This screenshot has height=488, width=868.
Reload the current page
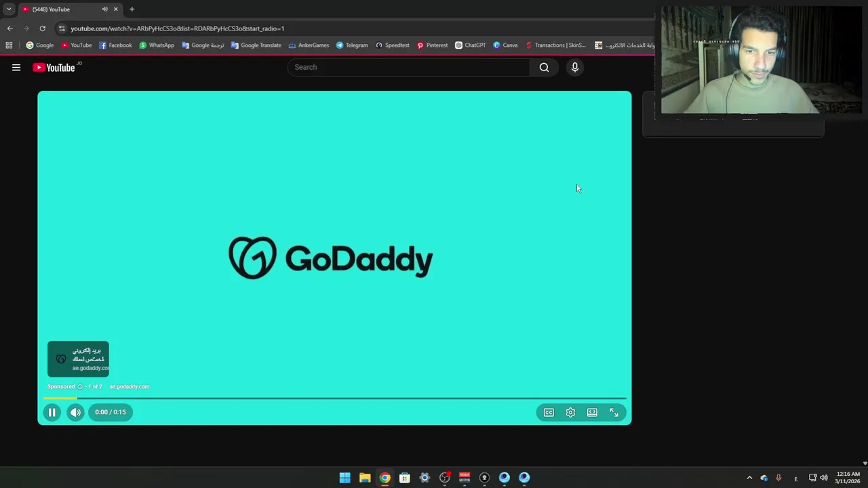(x=42, y=28)
